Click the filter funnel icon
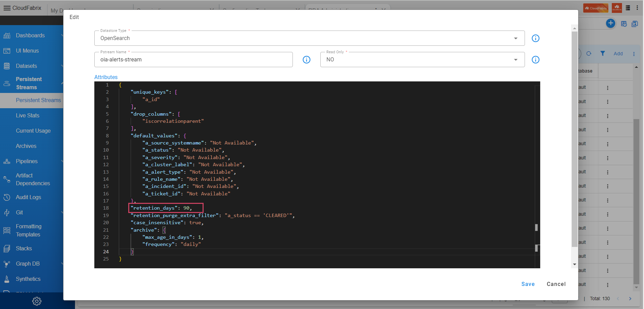This screenshot has height=309, width=644. tap(603, 54)
